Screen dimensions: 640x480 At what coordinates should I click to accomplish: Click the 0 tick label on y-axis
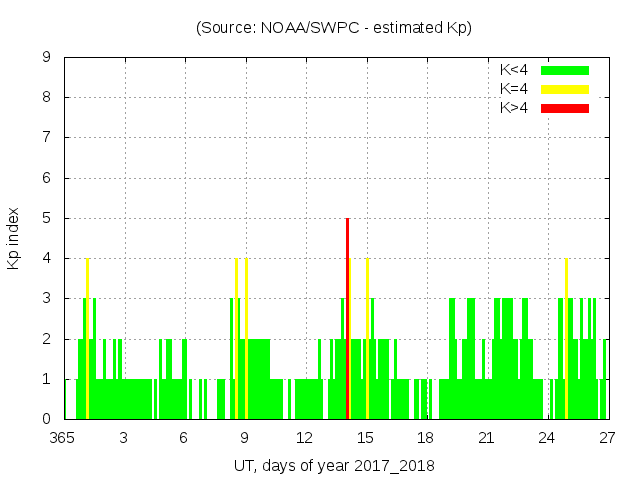pos(47,419)
